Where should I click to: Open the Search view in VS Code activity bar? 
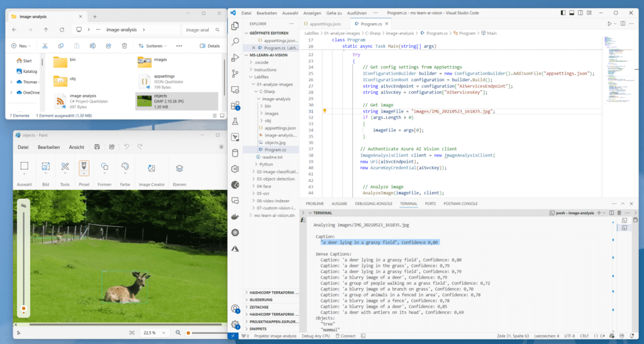pos(235,42)
